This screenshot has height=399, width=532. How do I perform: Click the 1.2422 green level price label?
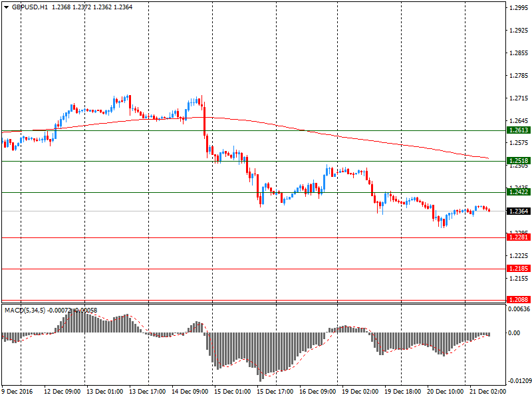(519, 192)
